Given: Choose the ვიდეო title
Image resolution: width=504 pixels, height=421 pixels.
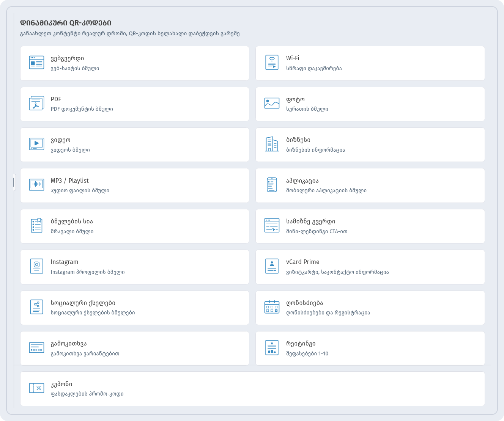Looking at the screenshot, I should tap(61, 140).
